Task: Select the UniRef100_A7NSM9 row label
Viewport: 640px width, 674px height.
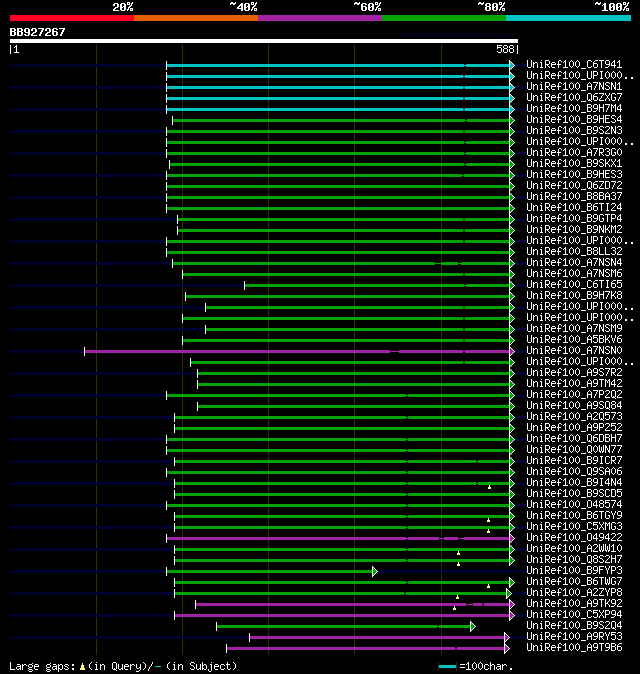Action: point(574,328)
